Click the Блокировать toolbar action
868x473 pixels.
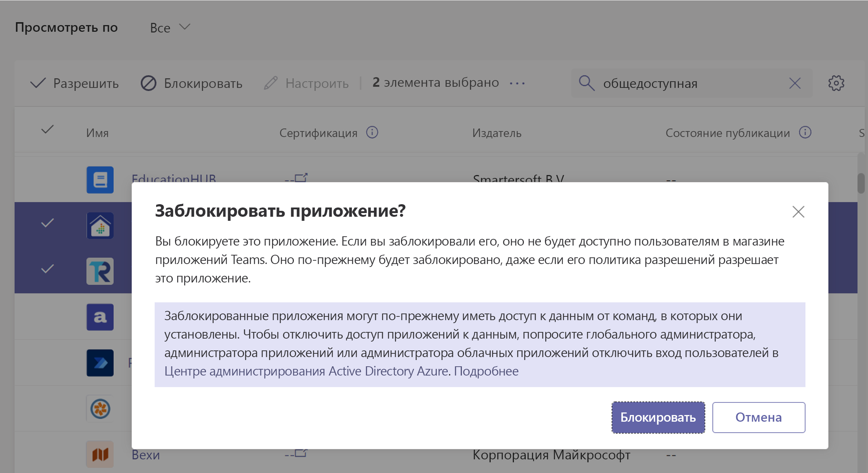click(x=191, y=83)
